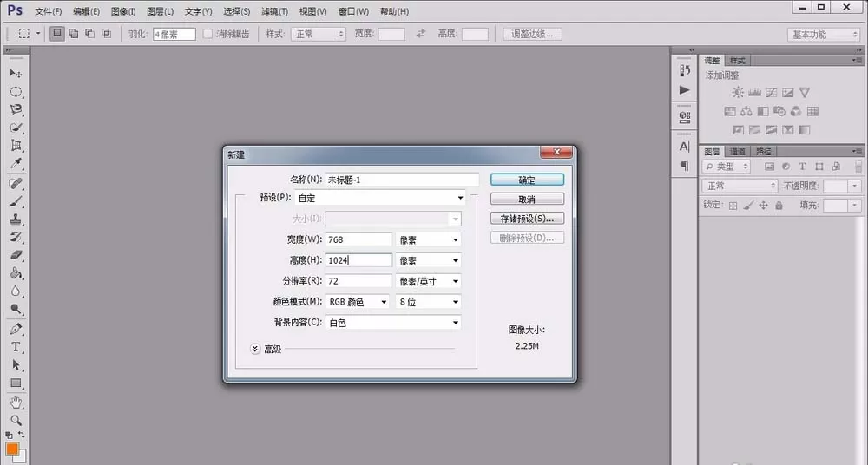The image size is (868, 465).
Task: Choose Subtract from Selection mode
Action: pos(89,34)
